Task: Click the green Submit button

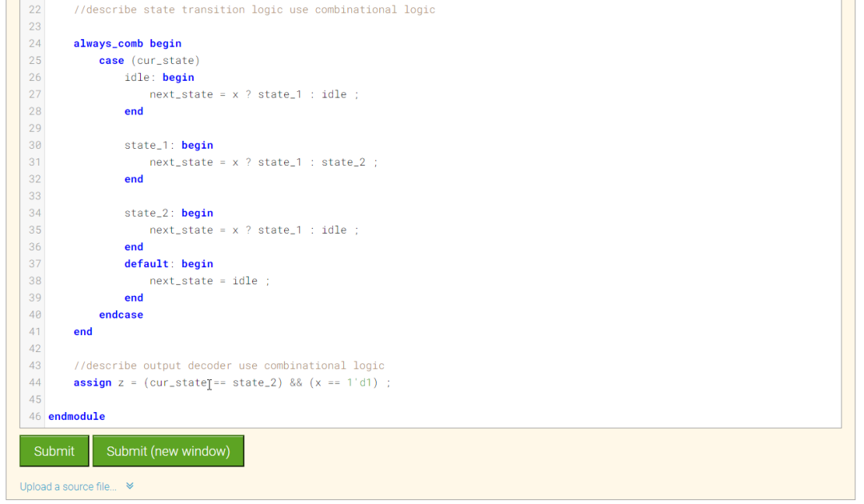Action: 54,451
